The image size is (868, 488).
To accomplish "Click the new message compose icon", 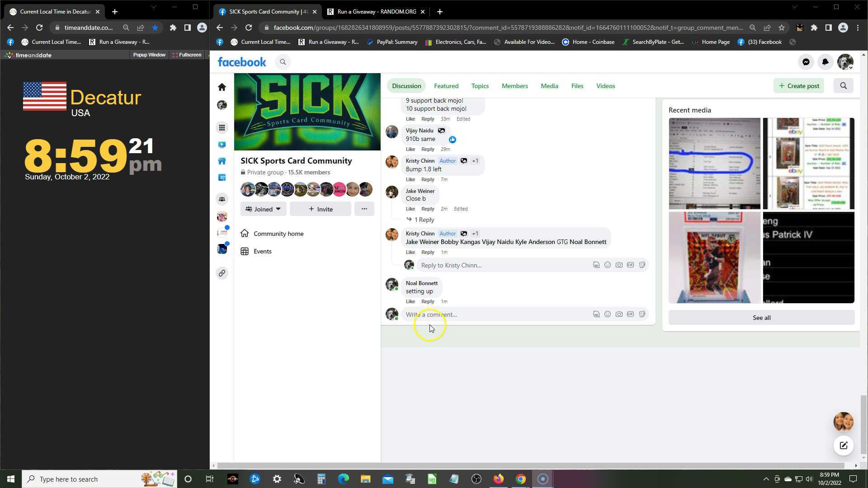I will (x=843, y=446).
